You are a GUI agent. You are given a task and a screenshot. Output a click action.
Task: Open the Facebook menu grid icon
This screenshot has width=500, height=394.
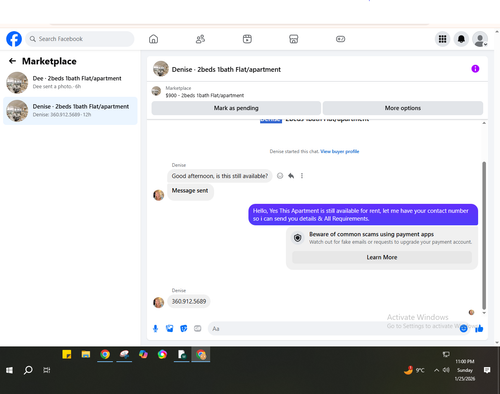(x=442, y=39)
